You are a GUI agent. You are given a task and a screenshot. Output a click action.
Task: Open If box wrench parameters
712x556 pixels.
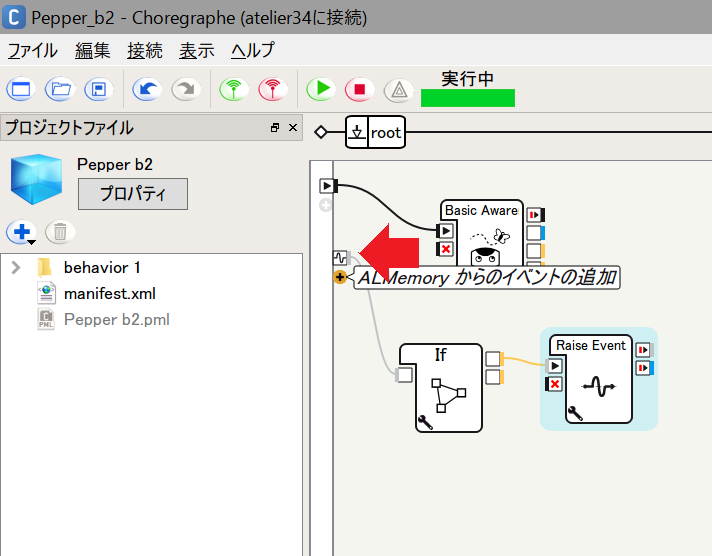point(425,422)
